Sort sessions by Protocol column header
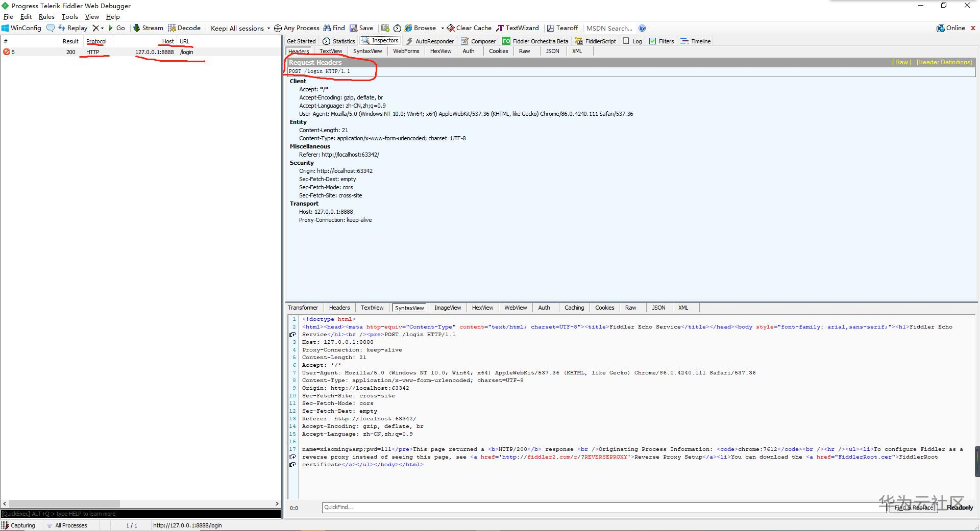This screenshot has width=980, height=531. click(96, 41)
